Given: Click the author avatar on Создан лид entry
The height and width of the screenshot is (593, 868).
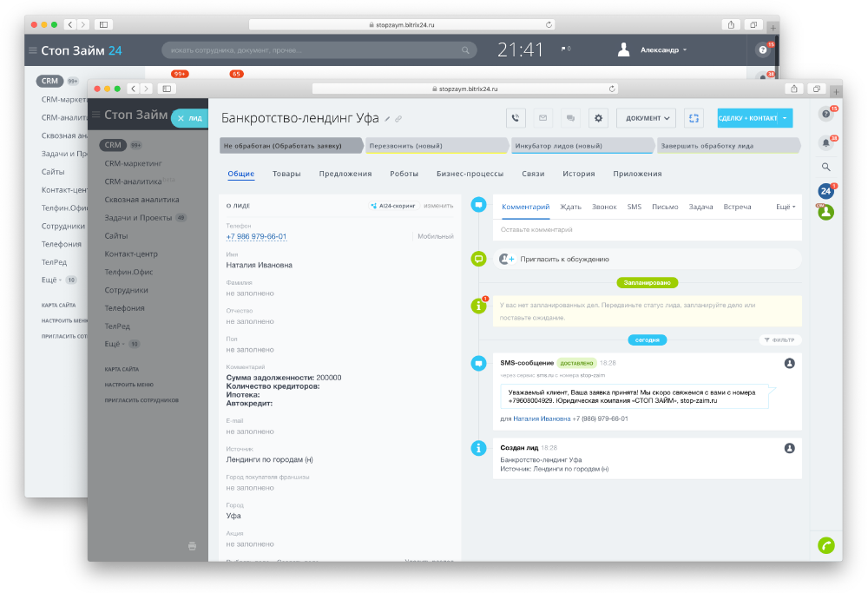Looking at the screenshot, I should (789, 448).
